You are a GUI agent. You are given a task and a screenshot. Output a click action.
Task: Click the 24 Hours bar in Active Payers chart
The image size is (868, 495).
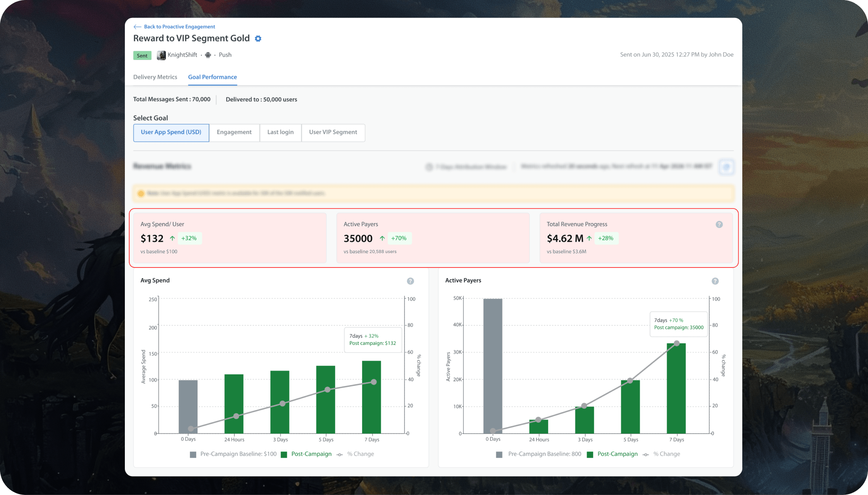pyautogui.click(x=539, y=426)
